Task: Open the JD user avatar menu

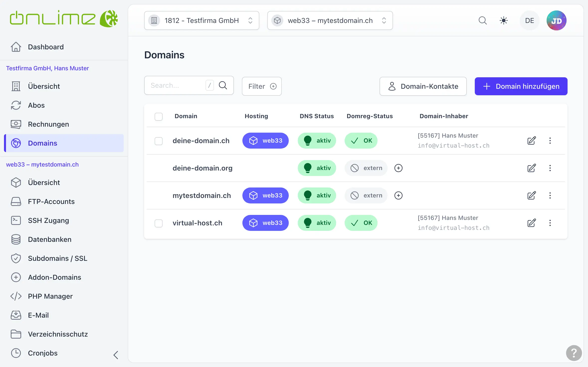Action: 556,20
